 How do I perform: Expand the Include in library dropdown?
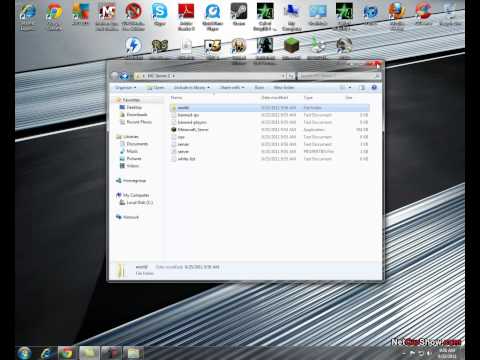click(192, 87)
